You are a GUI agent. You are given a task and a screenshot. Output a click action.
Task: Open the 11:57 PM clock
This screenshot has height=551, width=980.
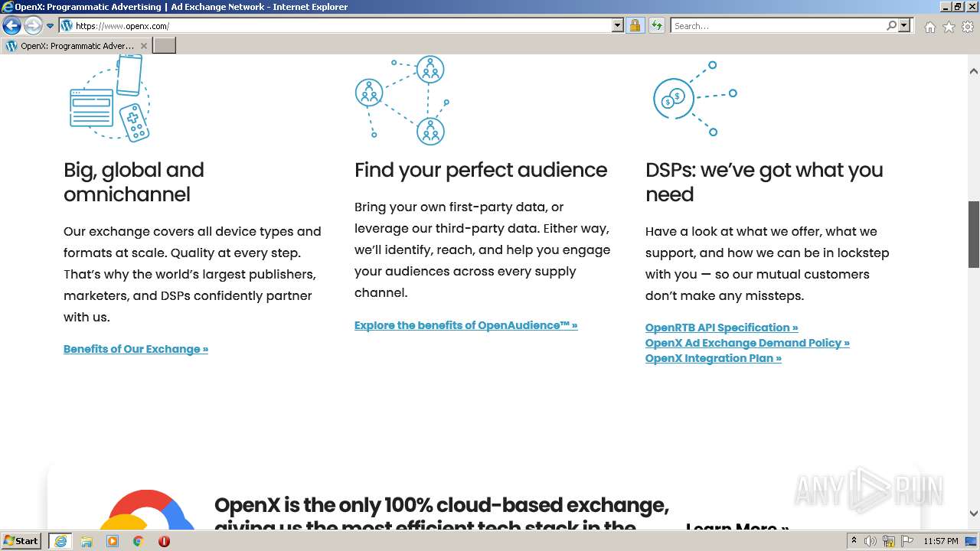click(x=940, y=541)
